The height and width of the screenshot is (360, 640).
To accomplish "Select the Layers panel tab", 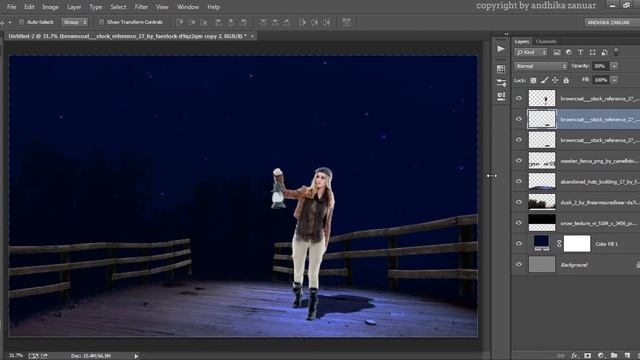I will (x=521, y=41).
